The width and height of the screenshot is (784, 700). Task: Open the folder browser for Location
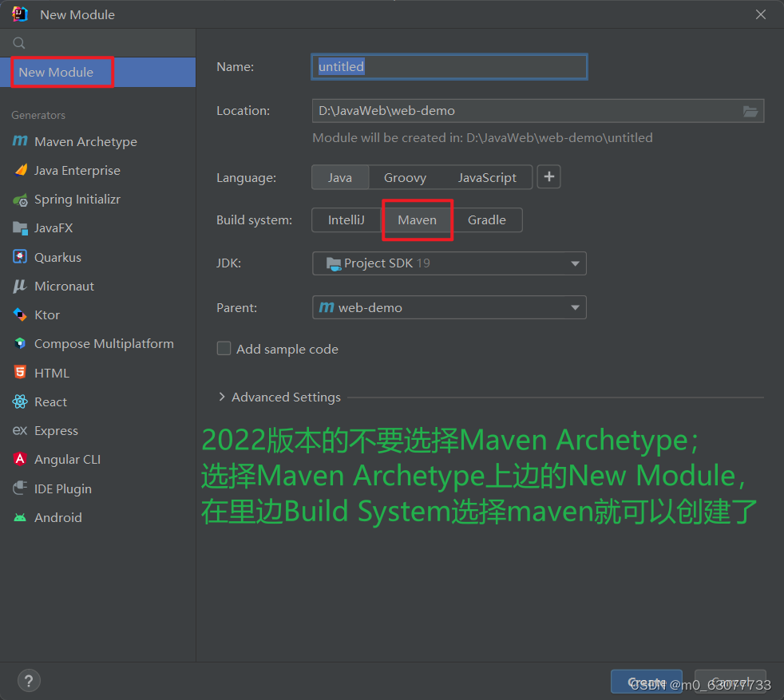750,111
